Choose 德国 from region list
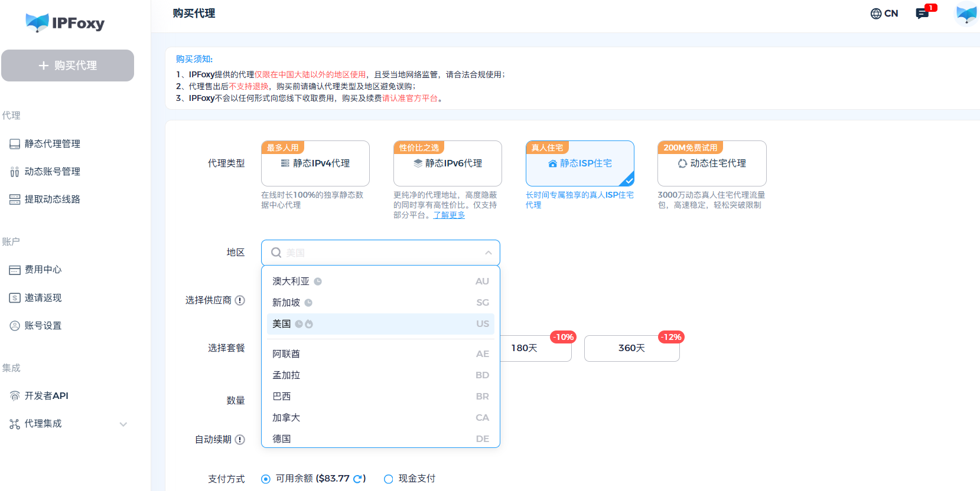Viewport: 980px width, 491px height. (x=380, y=438)
